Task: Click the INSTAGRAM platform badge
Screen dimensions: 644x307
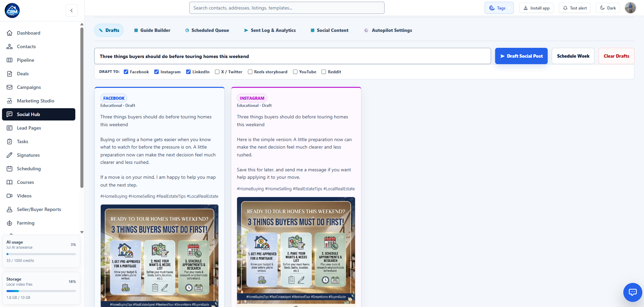Action: coord(252,98)
